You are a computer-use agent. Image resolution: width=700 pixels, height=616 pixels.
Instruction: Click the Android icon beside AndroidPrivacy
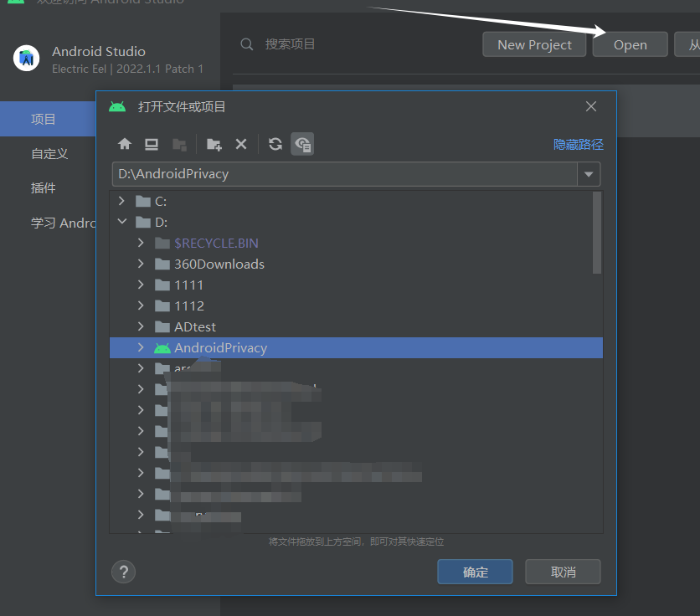[x=162, y=347]
